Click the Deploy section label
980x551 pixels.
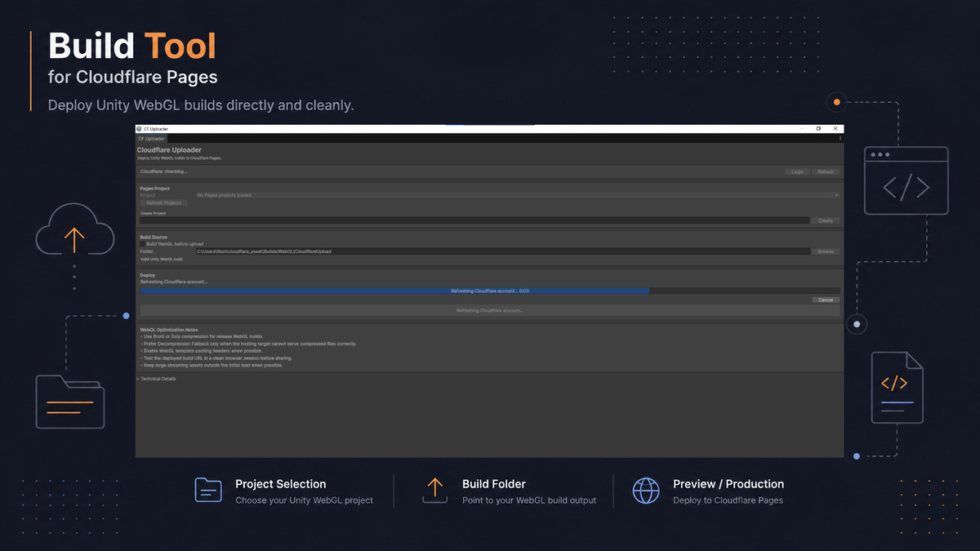[148, 275]
